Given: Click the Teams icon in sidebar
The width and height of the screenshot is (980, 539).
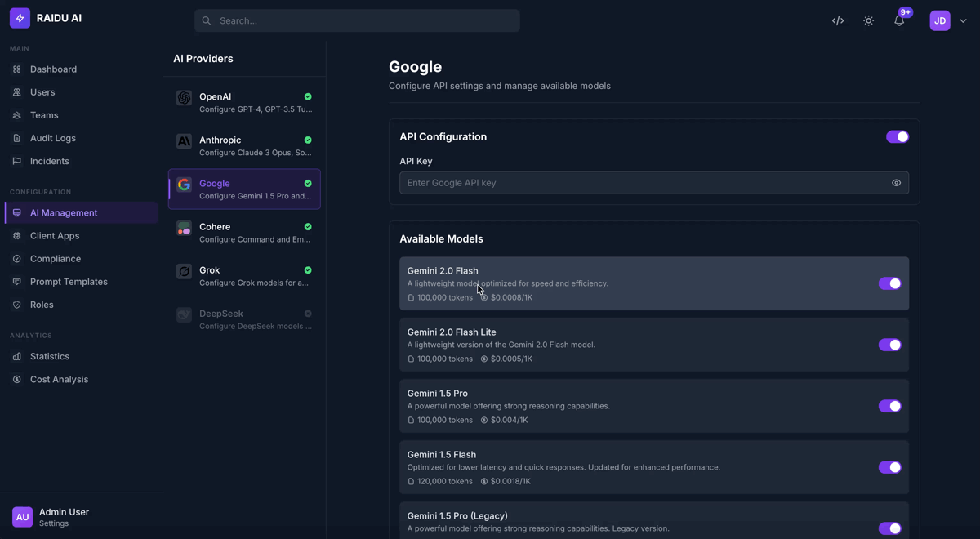Looking at the screenshot, I should point(16,115).
